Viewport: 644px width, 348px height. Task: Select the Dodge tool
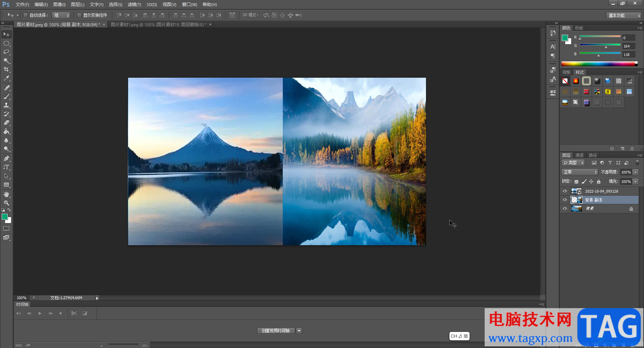[x=6, y=149]
